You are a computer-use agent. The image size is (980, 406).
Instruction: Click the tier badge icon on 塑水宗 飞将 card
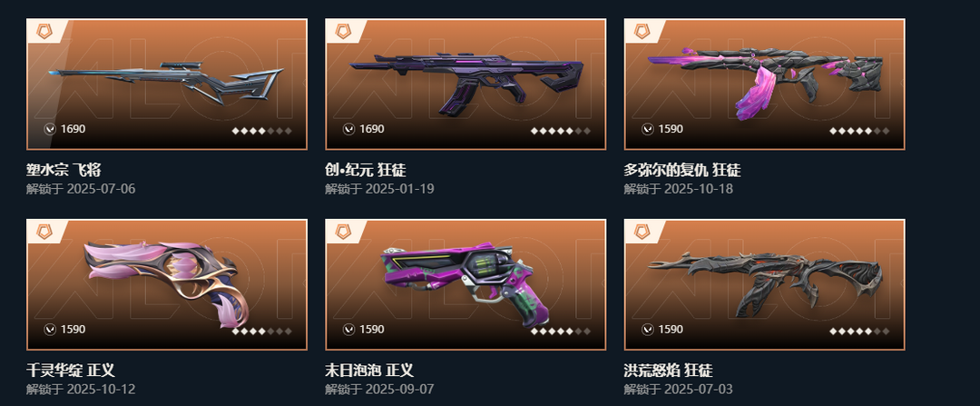44,31
